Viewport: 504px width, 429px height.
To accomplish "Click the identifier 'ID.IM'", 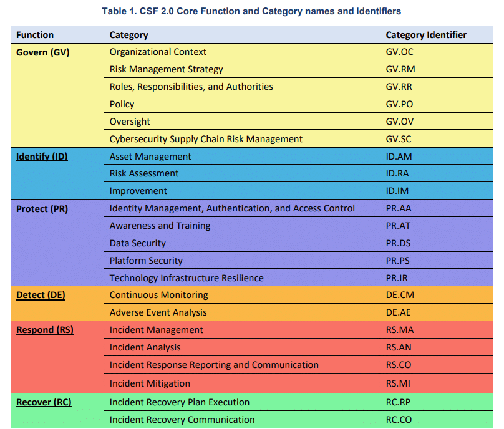I will coord(397,191).
